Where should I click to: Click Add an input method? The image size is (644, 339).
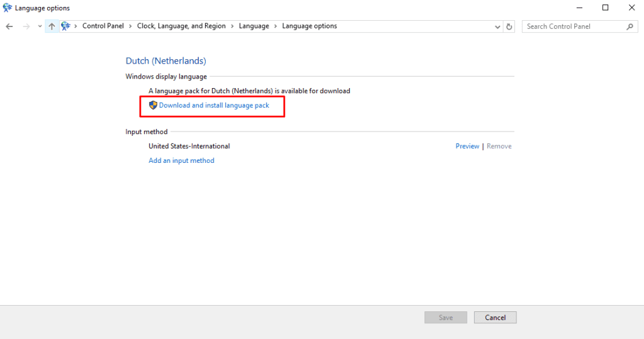pyautogui.click(x=181, y=160)
